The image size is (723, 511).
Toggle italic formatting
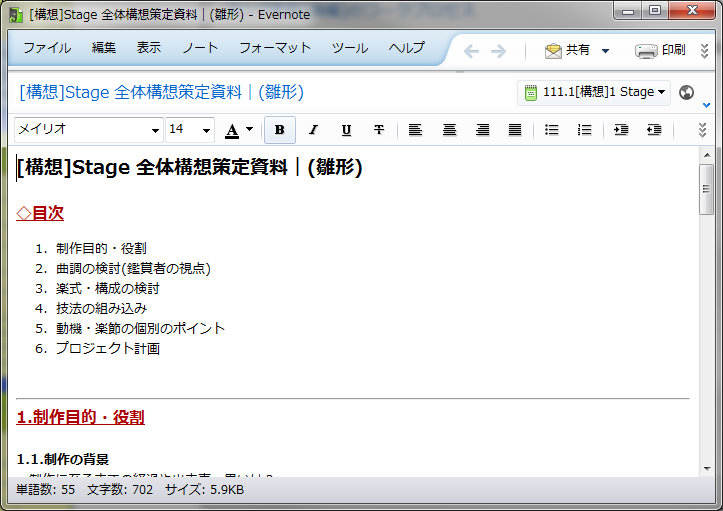313,130
